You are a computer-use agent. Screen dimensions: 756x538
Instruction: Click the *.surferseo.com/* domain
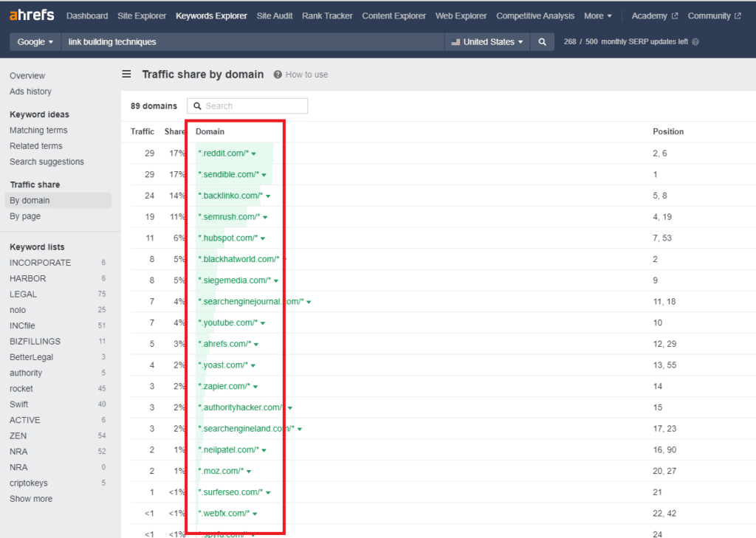coord(230,493)
